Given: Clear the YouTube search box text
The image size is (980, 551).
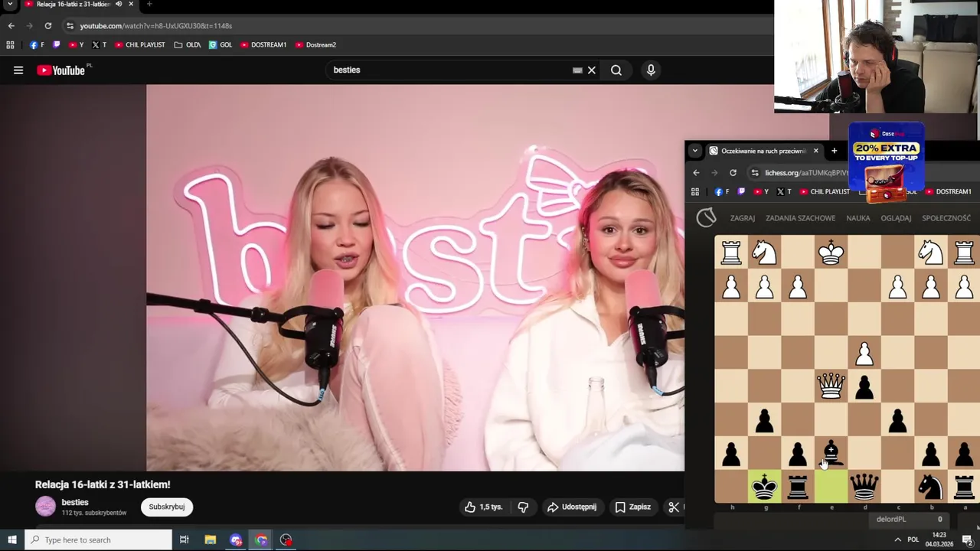Looking at the screenshot, I should pyautogui.click(x=591, y=70).
